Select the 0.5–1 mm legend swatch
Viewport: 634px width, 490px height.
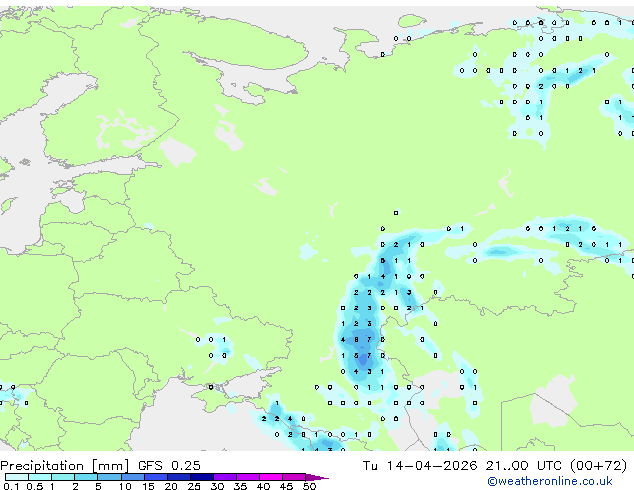[40, 477]
